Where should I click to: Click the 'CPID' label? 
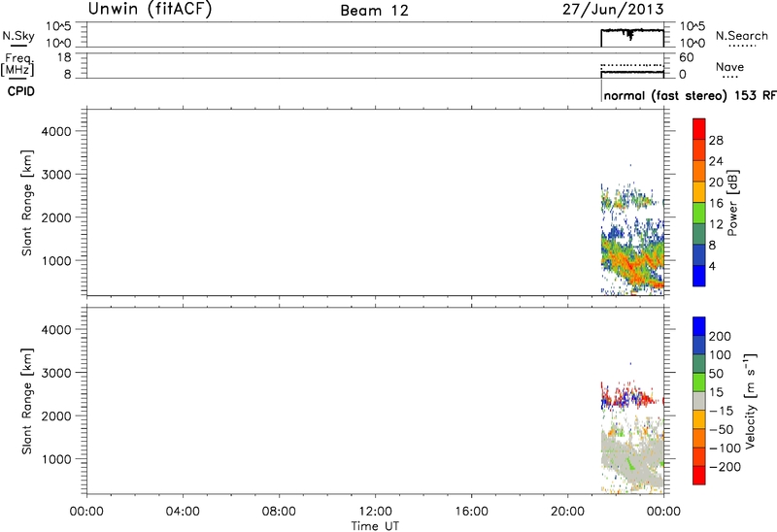tap(20, 91)
